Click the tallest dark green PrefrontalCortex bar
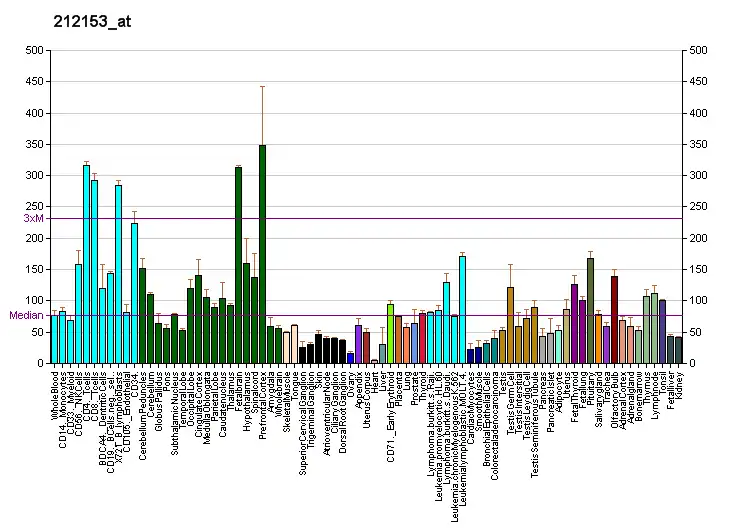The height and width of the screenshot is (530, 732). (x=262, y=254)
